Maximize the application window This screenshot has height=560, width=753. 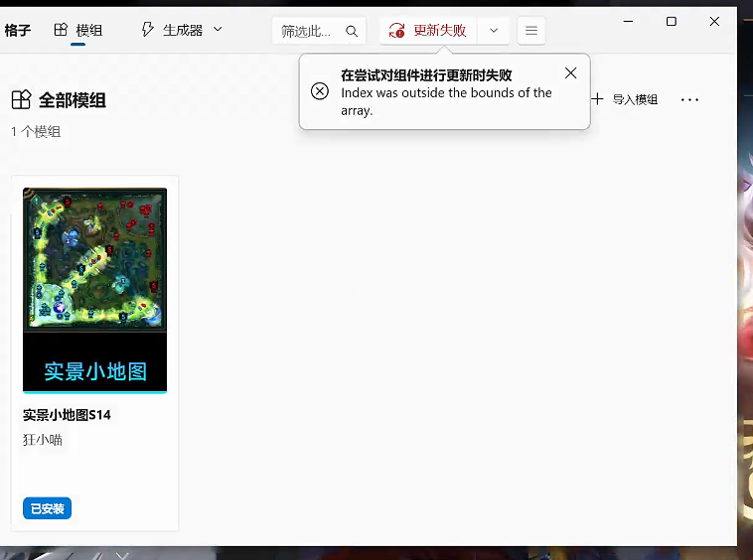pyautogui.click(x=671, y=21)
